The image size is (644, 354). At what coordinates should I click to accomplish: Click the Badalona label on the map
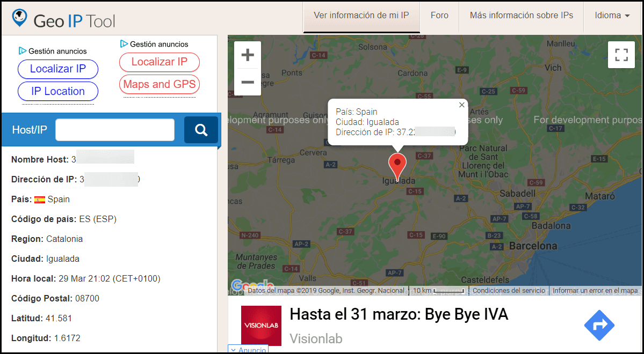click(551, 226)
